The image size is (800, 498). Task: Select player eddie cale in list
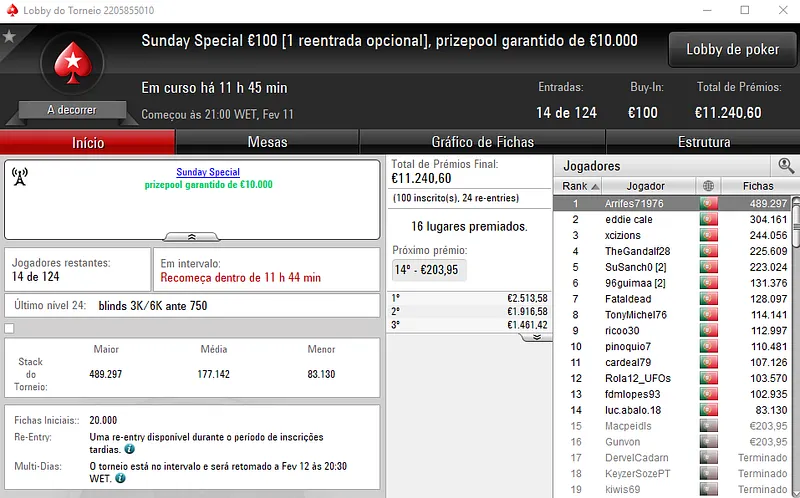coord(628,219)
